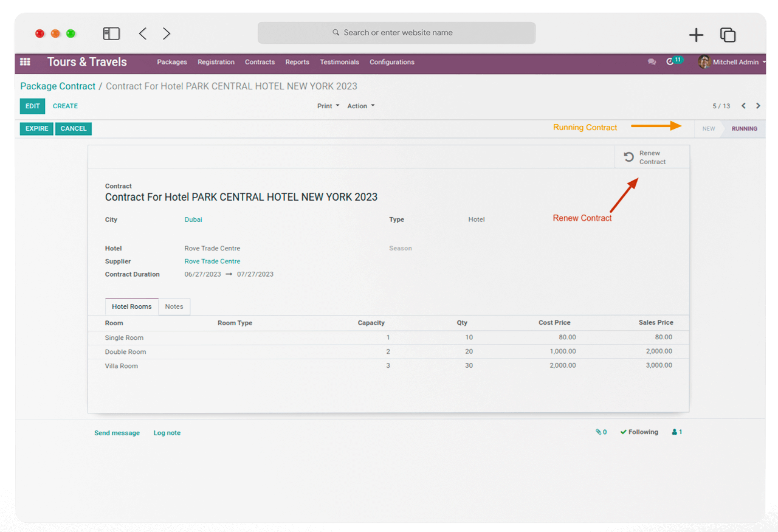Click the contract end date 07/27/2023
778x532 pixels.
tap(255, 274)
